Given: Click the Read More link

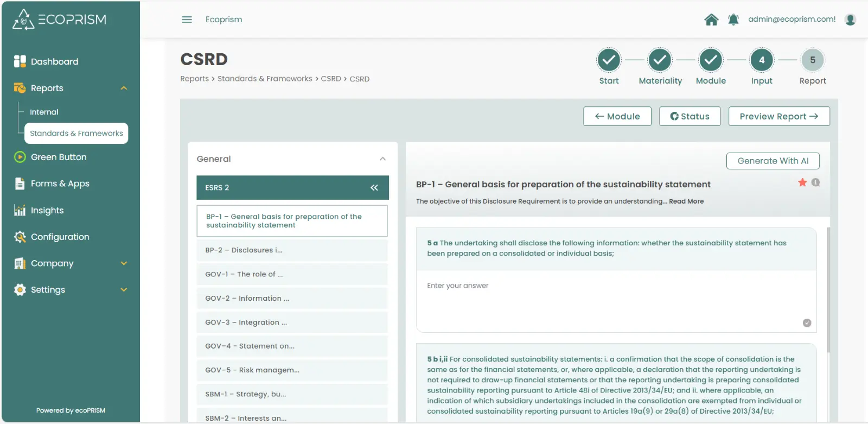Looking at the screenshot, I should (686, 201).
